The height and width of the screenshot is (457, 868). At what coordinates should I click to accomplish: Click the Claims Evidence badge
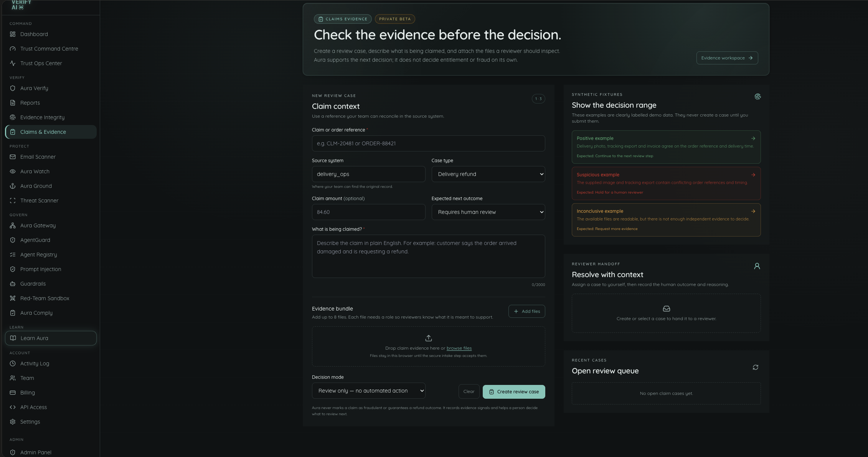(343, 19)
